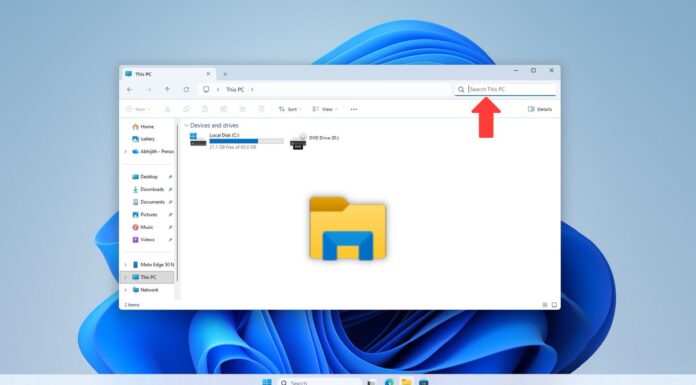Click the '2 items' status text
The width and height of the screenshot is (696, 385).
[x=132, y=305]
